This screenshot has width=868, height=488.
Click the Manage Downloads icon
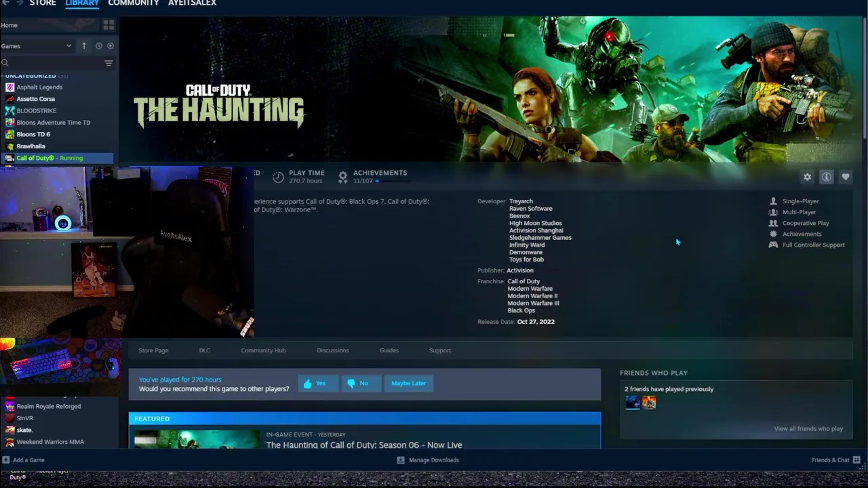pos(401,460)
